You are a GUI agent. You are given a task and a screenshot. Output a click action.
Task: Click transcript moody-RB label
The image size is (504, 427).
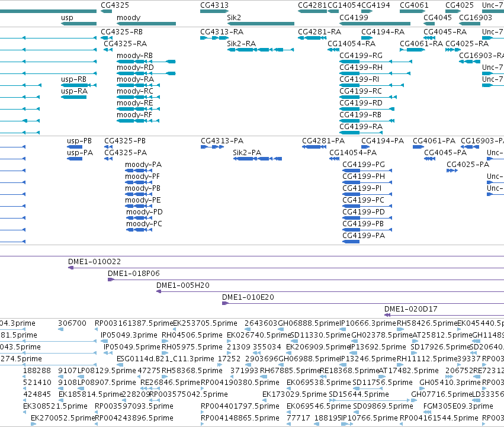[134, 56]
